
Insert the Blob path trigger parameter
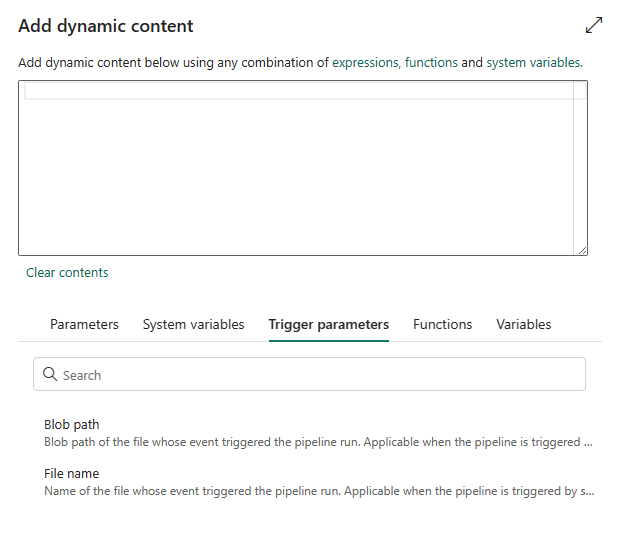pos(72,424)
